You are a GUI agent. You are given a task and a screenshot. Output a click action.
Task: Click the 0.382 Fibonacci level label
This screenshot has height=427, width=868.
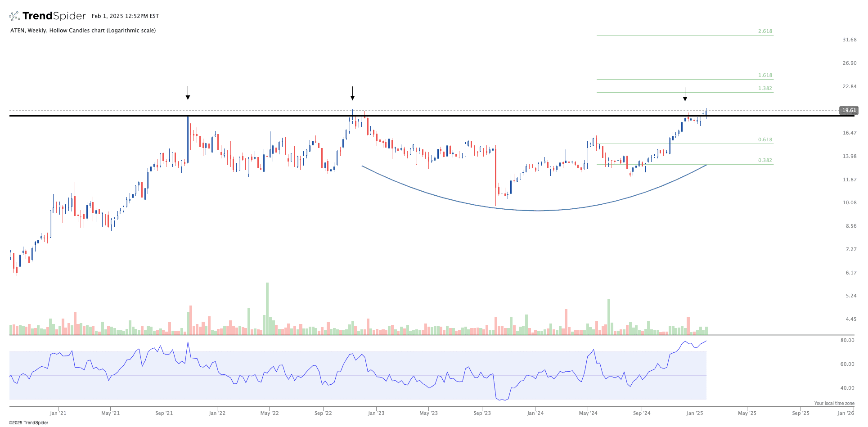coord(765,161)
